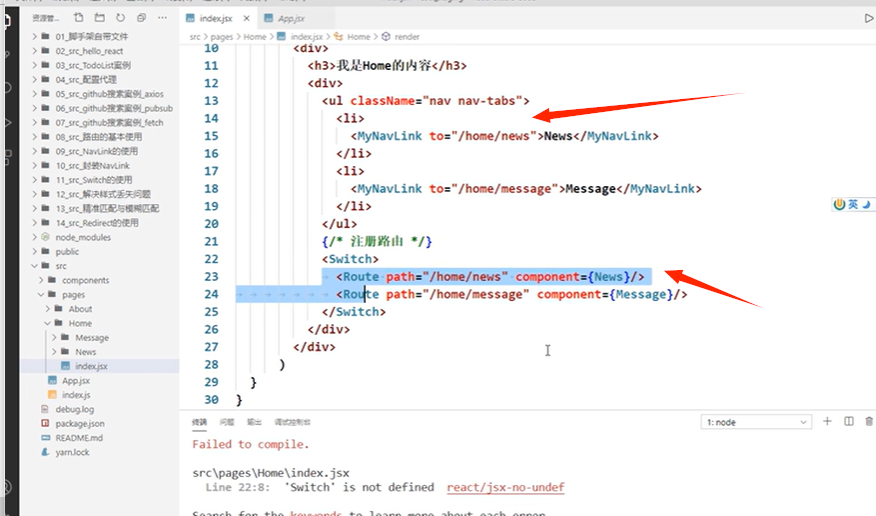The width and height of the screenshot is (876, 516).
Task: Click line number 22 in the gutter
Action: [211, 259]
